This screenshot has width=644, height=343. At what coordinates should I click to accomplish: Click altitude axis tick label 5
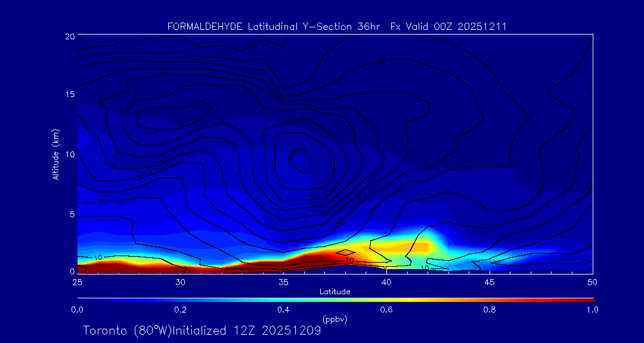(x=72, y=214)
